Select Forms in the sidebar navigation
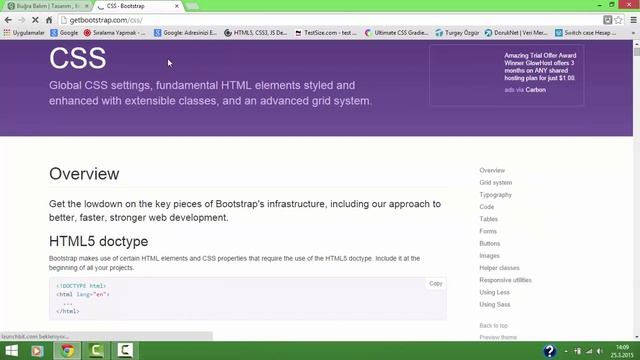The width and height of the screenshot is (640, 360). click(x=488, y=231)
